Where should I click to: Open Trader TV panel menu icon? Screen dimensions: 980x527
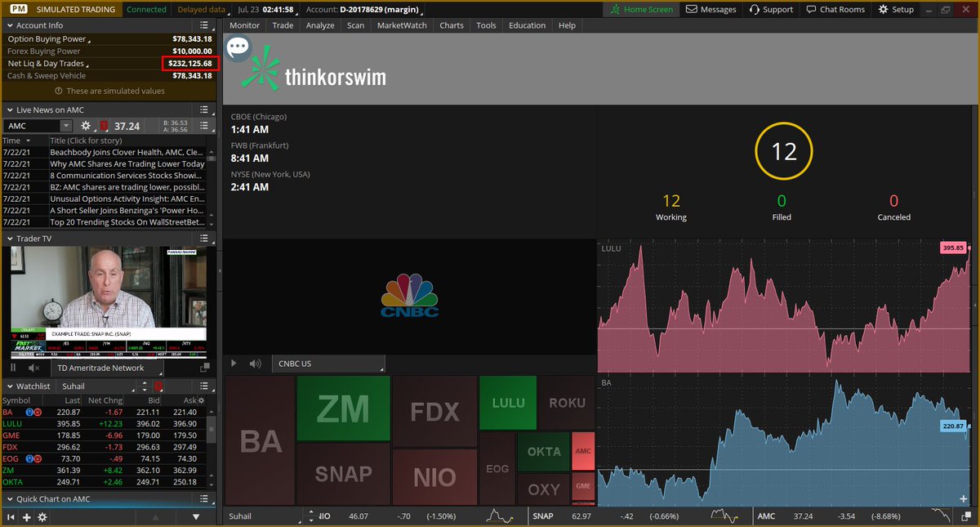[205, 239]
